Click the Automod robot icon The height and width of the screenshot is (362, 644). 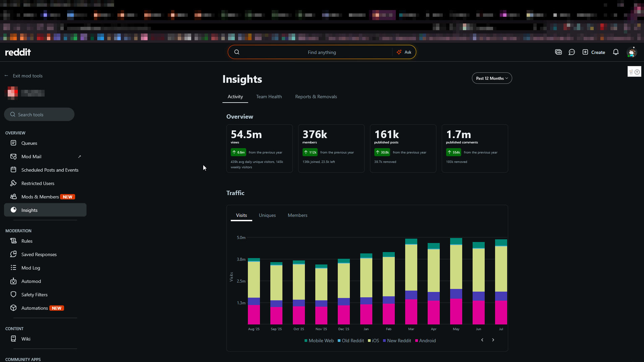pyautogui.click(x=13, y=281)
